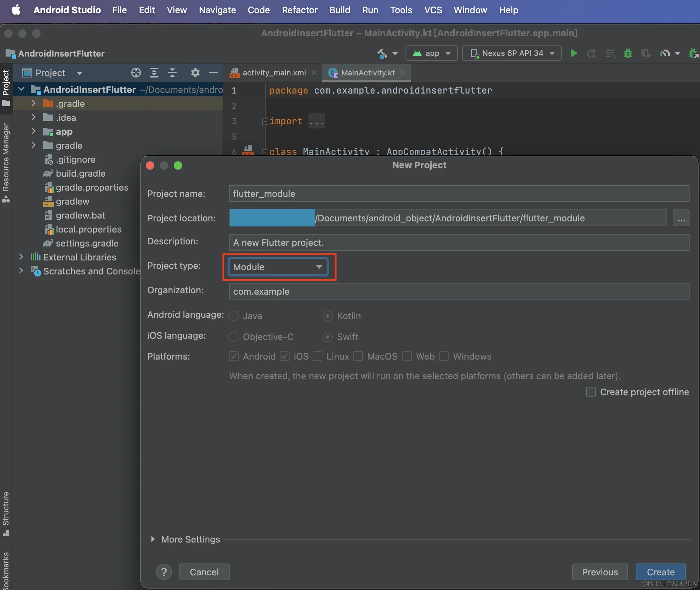This screenshot has width=700, height=590.
Task: Select the Java radio button
Action: 233,316
